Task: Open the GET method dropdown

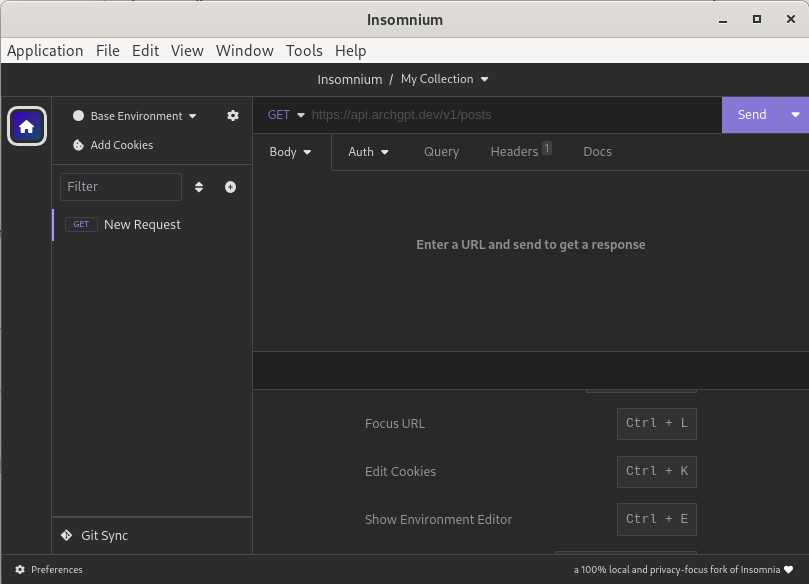Action: [x=286, y=115]
